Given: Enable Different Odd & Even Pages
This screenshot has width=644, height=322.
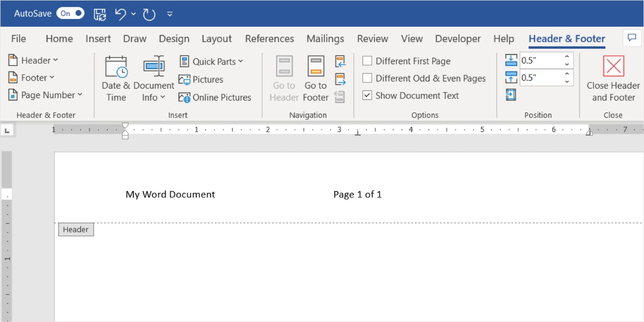Looking at the screenshot, I should 367,78.
